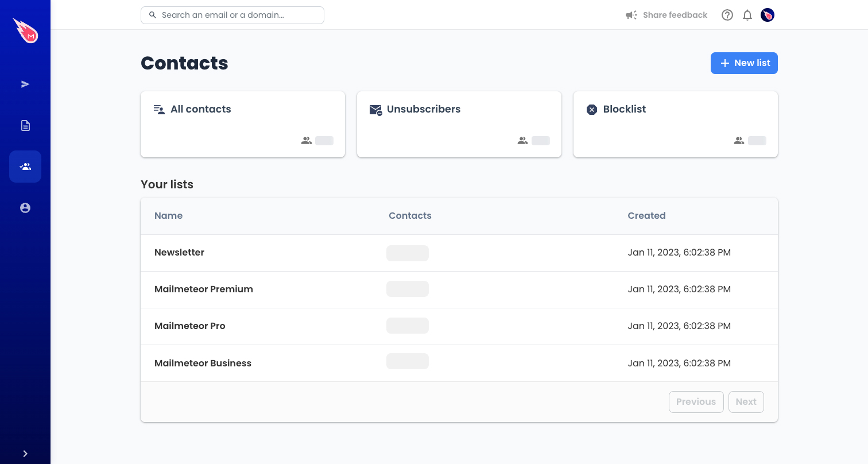Open notifications bell
Viewport: 868px width, 464px height.
click(x=747, y=15)
